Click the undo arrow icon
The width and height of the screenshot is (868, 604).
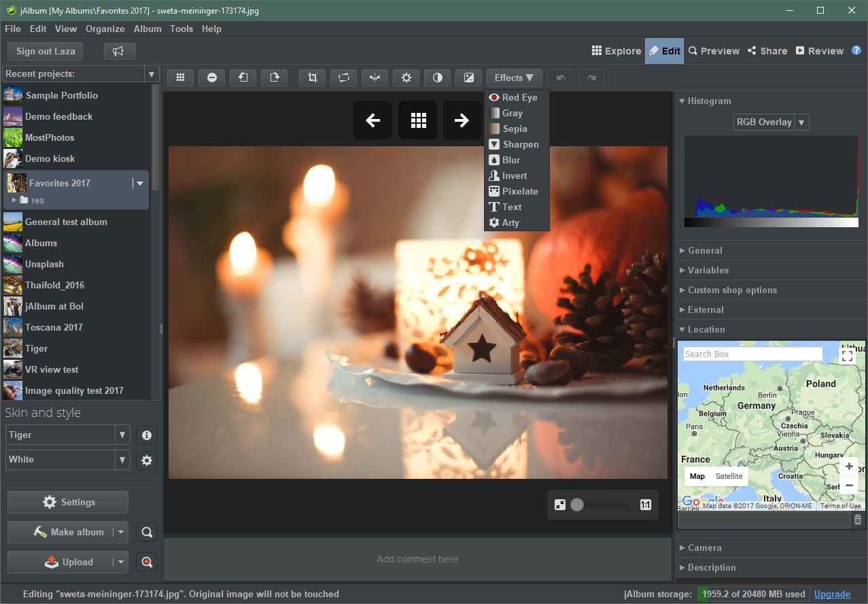561,78
